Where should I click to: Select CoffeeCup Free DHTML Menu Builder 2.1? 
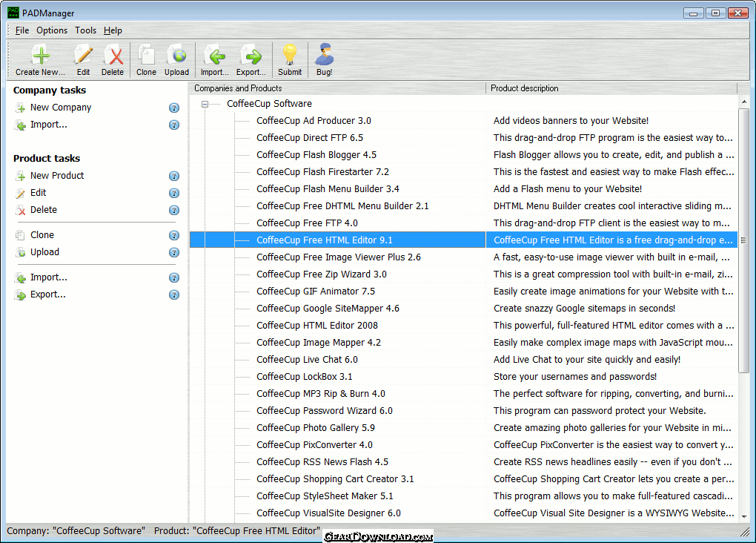point(343,206)
